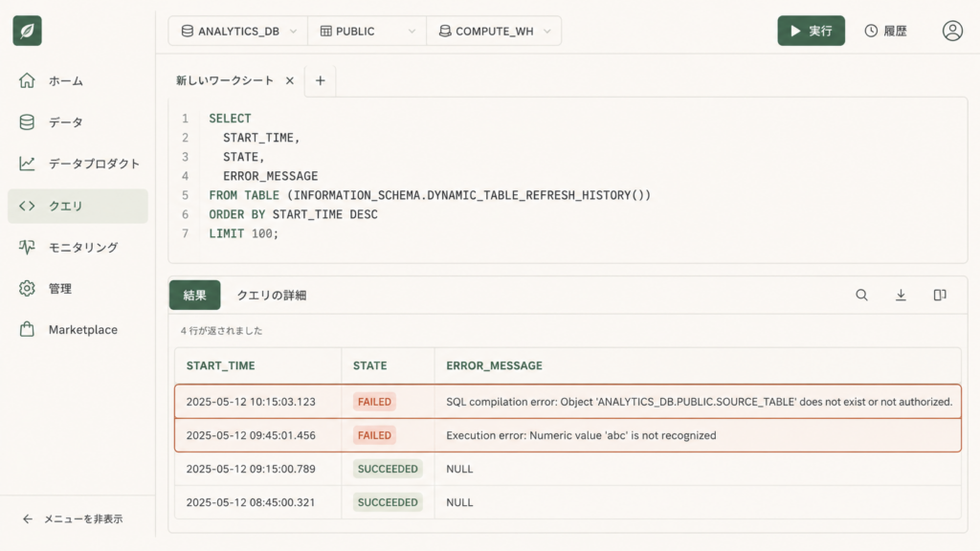Open the user profile avatar
Image resolution: width=980 pixels, height=551 pixels.
pos(952,31)
